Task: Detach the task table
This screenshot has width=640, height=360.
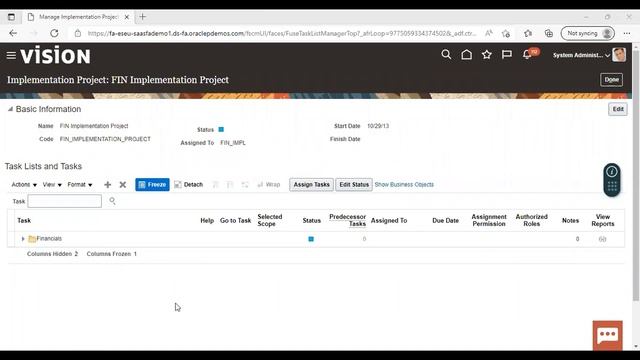Action: pyautogui.click(x=189, y=184)
